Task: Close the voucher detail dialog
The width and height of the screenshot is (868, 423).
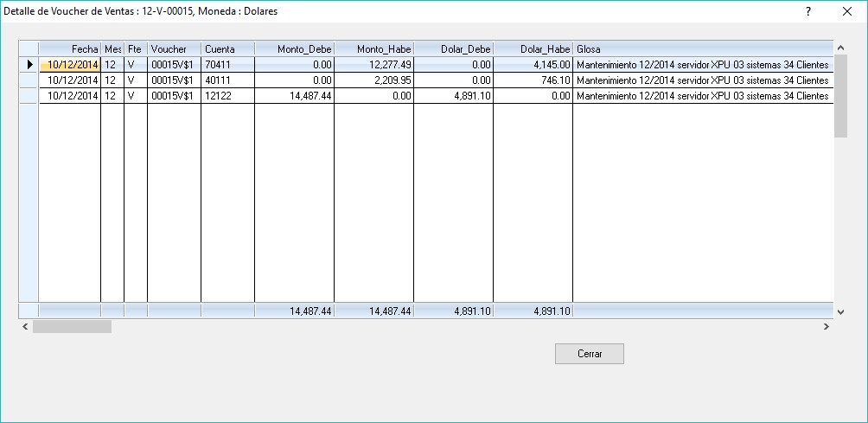Action: click(x=847, y=12)
